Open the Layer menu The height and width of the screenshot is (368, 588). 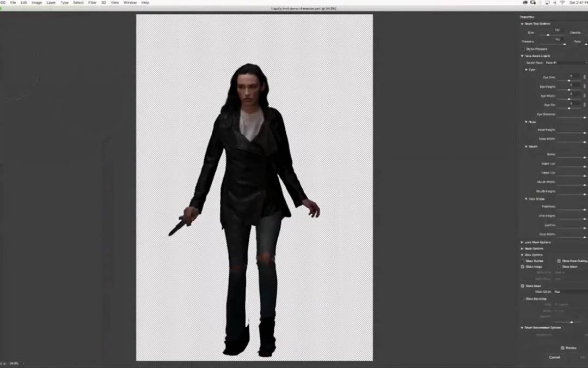(51, 3)
